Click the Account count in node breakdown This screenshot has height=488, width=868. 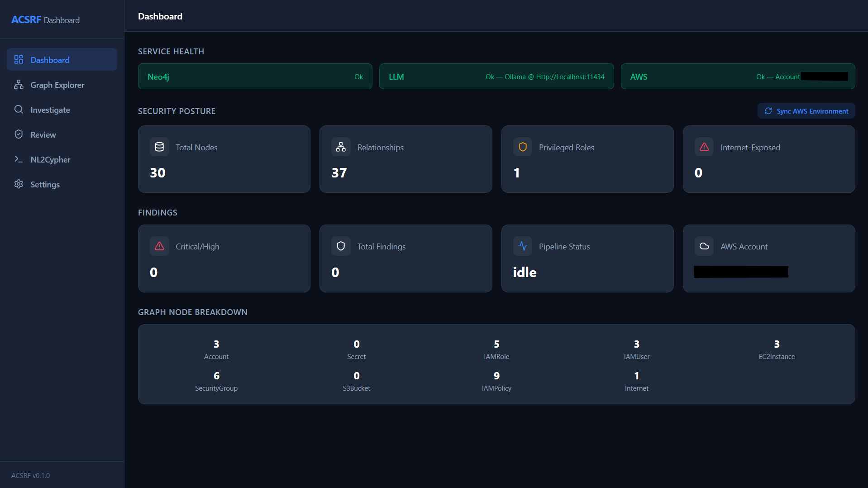click(x=216, y=344)
